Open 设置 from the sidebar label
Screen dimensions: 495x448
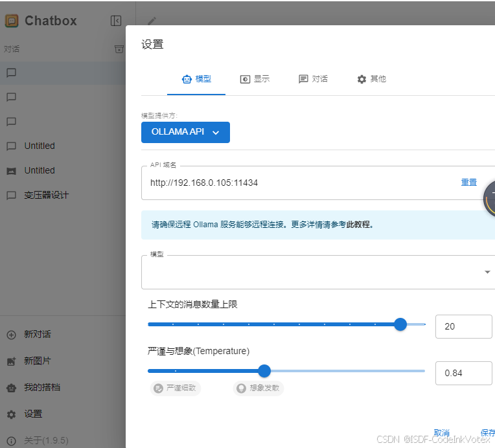[x=33, y=414]
